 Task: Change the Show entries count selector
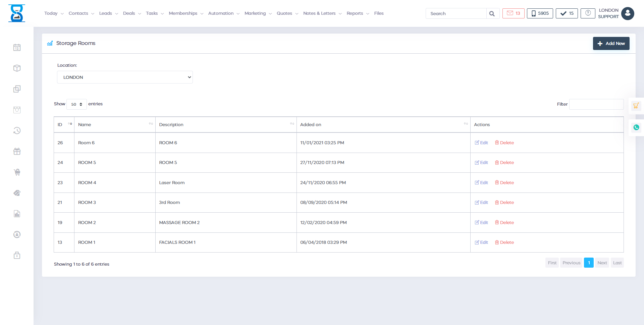(76, 104)
